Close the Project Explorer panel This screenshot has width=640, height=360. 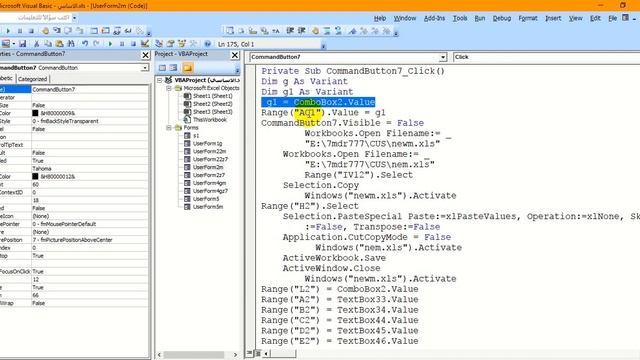(x=235, y=55)
